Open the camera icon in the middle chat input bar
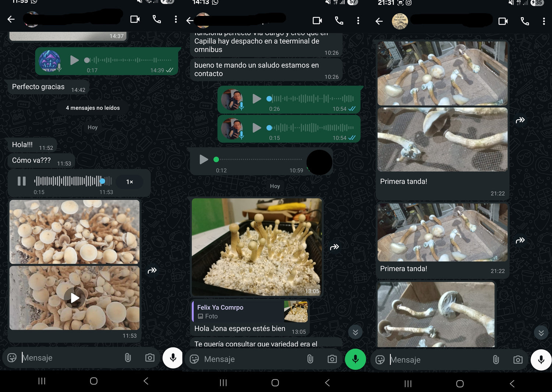This screenshot has height=392, width=552. (x=332, y=359)
